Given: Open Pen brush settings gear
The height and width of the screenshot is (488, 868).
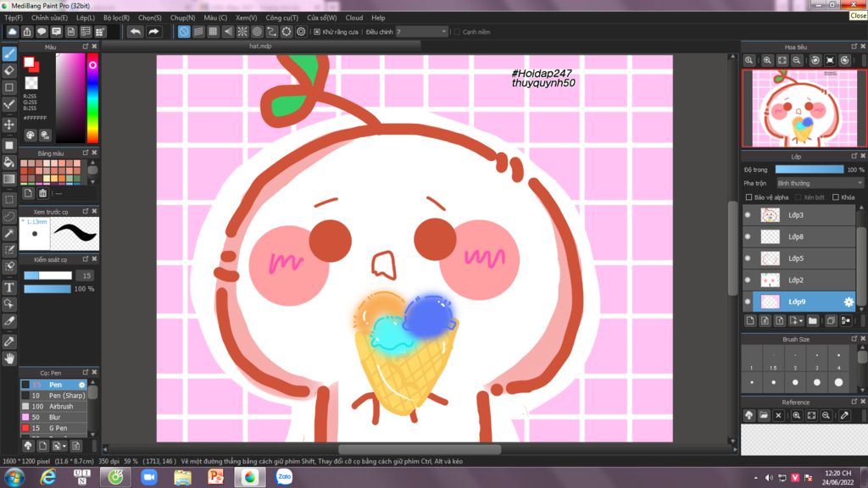Looking at the screenshot, I should pos(82,385).
